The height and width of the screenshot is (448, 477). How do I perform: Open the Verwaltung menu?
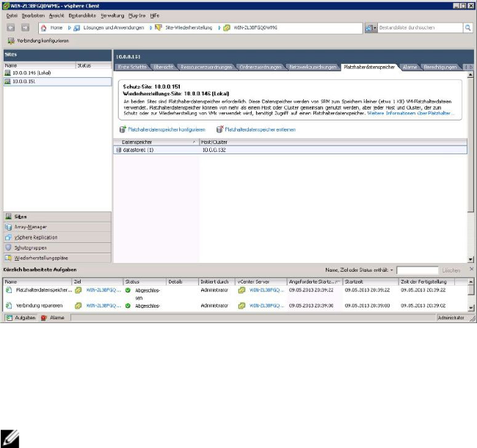112,15
